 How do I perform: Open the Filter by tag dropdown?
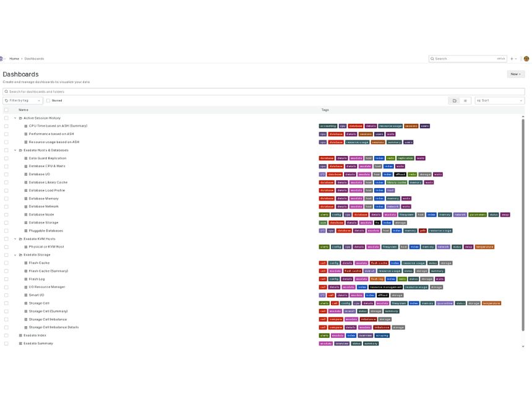22,100
